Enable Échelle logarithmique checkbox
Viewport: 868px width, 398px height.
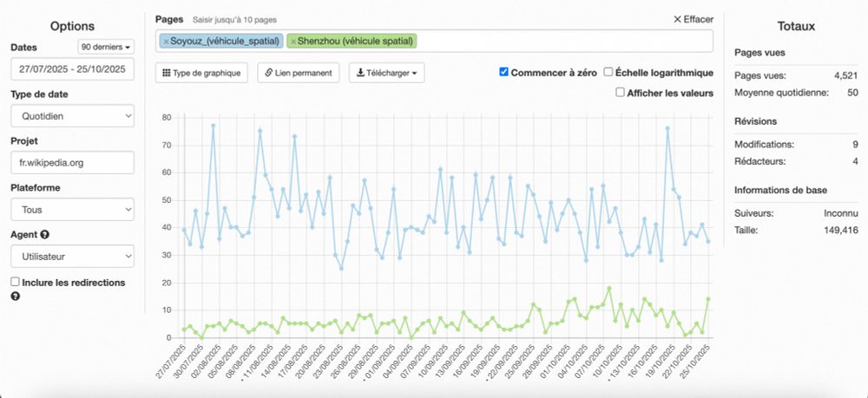[x=608, y=72]
